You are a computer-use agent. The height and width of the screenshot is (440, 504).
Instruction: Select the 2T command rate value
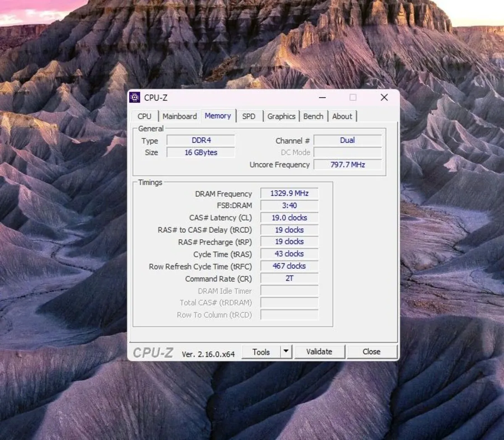[x=289, y=278]
